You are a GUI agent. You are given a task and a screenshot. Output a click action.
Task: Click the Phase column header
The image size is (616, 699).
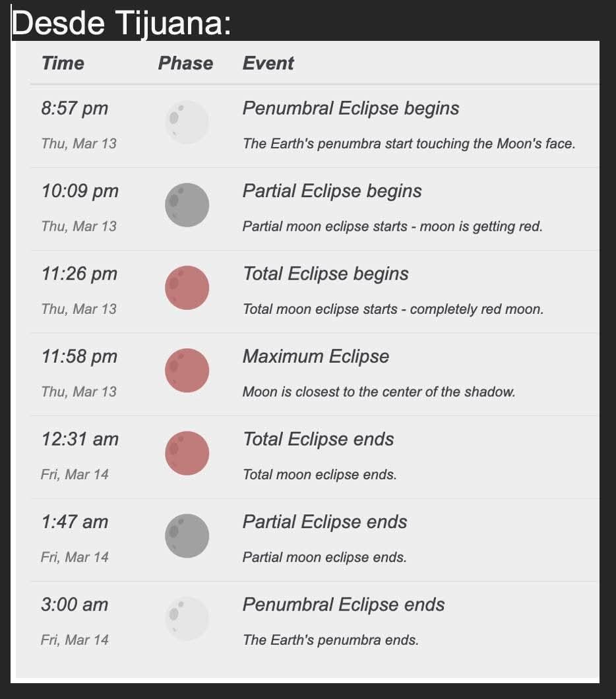[x=185, y=63]
